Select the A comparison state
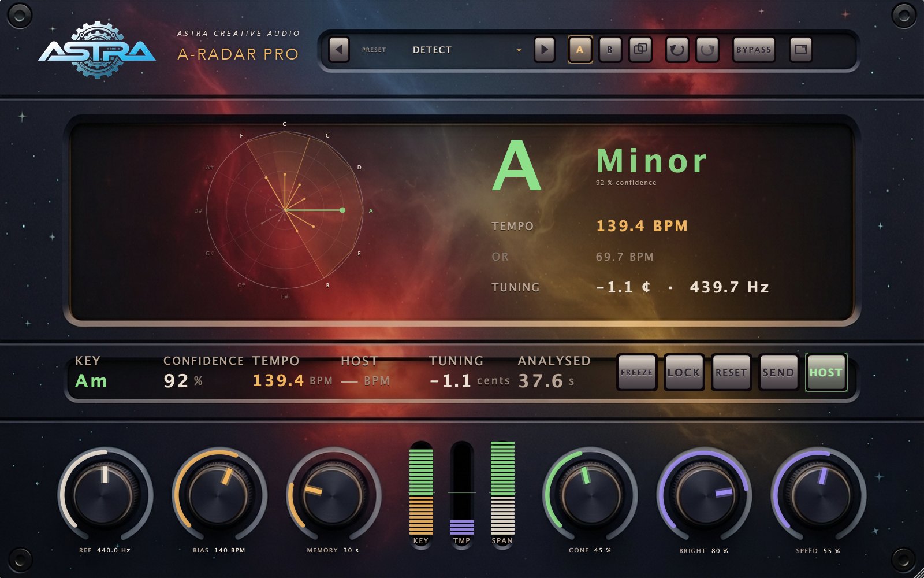Screen dimensions: 924x578 (x=580, y=50)
